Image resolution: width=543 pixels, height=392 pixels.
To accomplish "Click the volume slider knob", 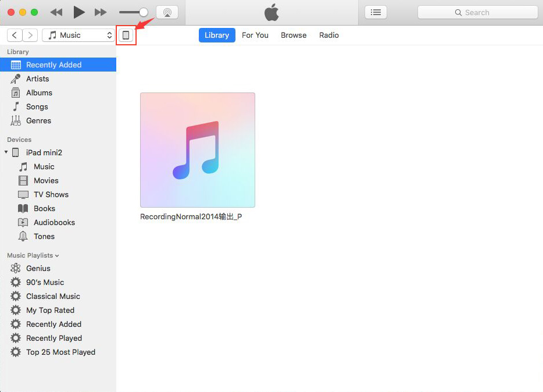I will click(x=143, y=12).
